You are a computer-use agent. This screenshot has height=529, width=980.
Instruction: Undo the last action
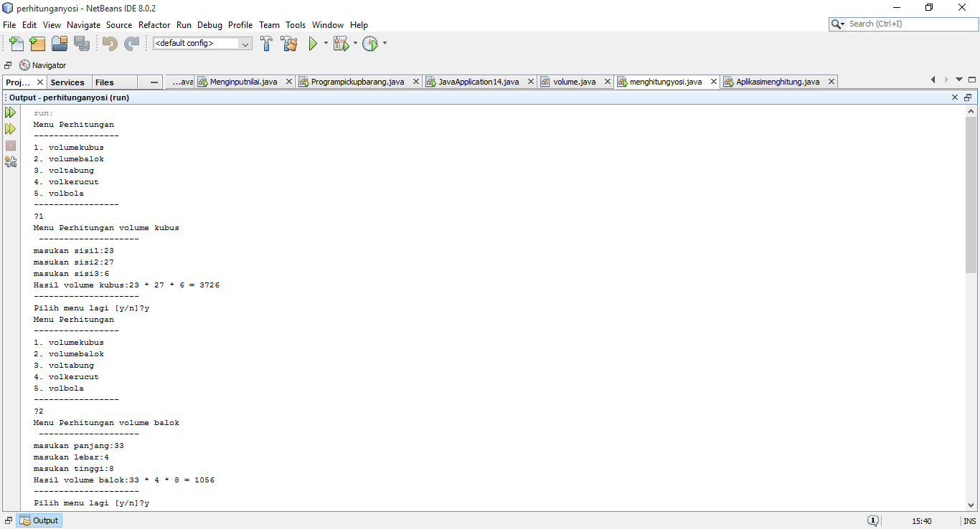[108, 43]
